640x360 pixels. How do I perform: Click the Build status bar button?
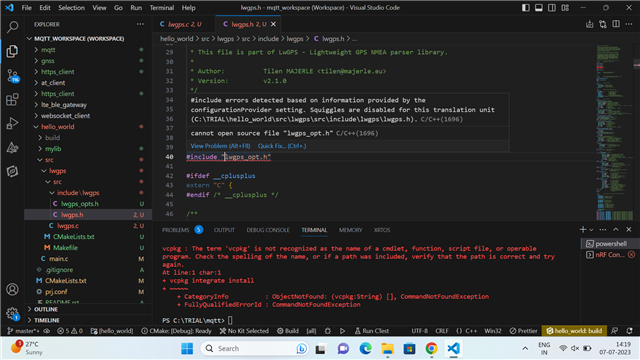coord(288,331)
